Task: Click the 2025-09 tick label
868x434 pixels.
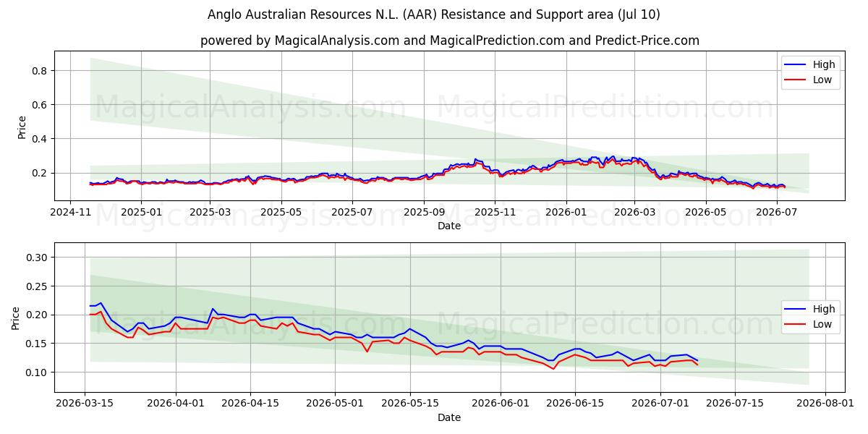Action: [x=424, y=212]
